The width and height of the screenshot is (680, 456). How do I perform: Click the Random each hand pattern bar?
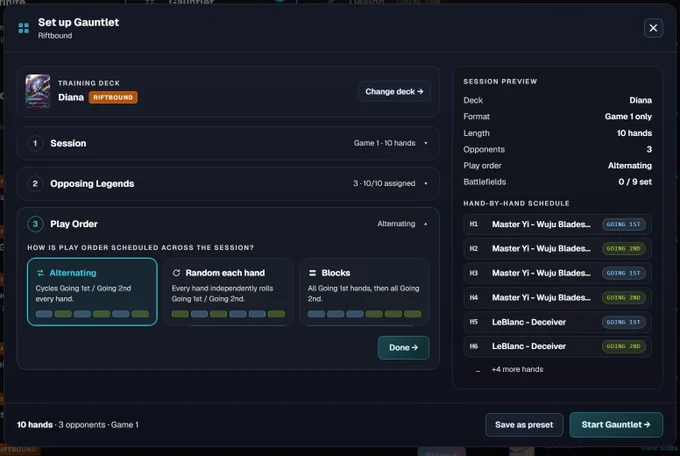tap(228, 314)
